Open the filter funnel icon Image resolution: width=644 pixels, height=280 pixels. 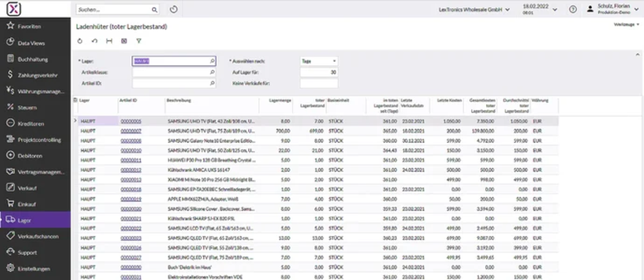pyautogui.click(x=139, y=41)
